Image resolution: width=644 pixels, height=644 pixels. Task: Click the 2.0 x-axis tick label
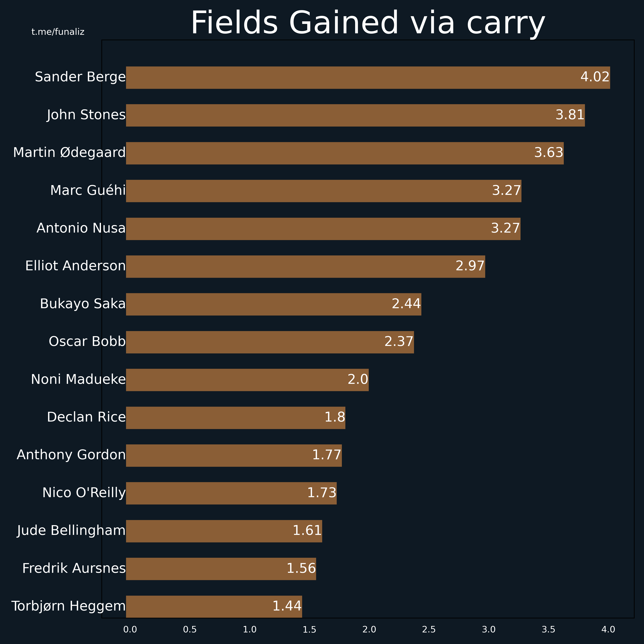tap(369, 629)
